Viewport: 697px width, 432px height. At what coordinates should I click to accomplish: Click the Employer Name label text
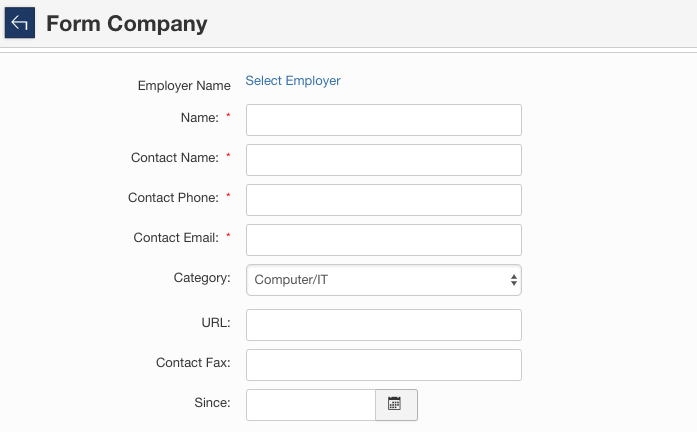click(x=185, y=86)
